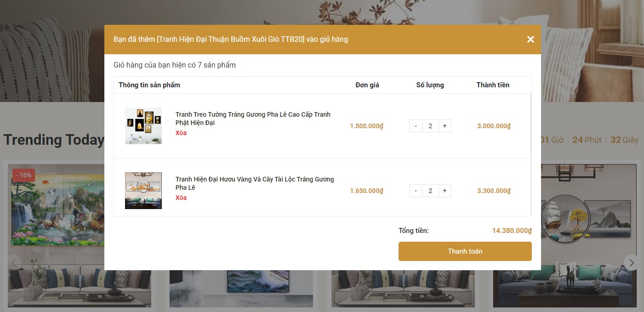Viewport: 644px width, 312px height.
Task: Edit the quantity field for the Hươu Vàng painting
Action: 430,191
